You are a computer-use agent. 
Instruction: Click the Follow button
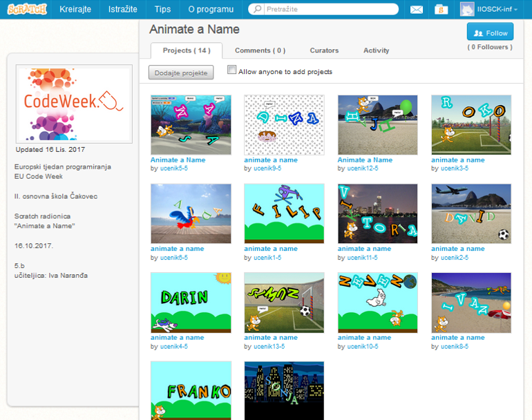tap(490, 32)
